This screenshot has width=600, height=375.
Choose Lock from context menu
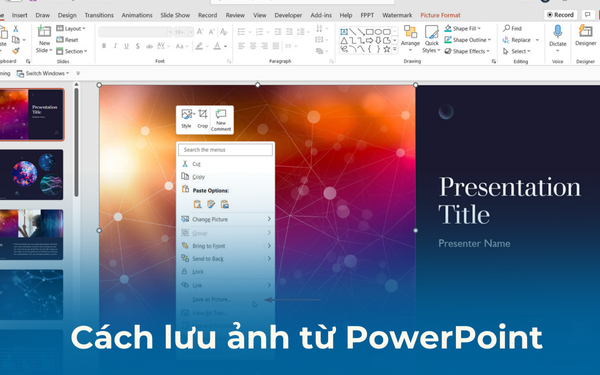(226, 272)
